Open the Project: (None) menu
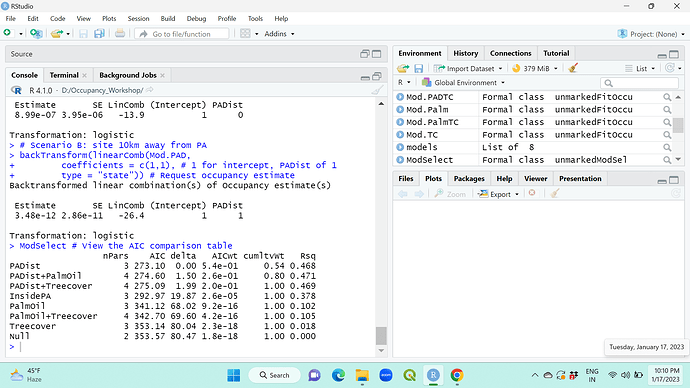Viewport: 690px width, 388px height. point(651,34)
